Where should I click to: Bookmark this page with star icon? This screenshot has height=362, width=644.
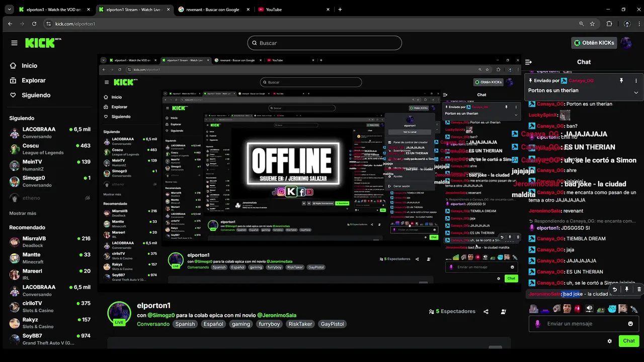pos(593,24)
